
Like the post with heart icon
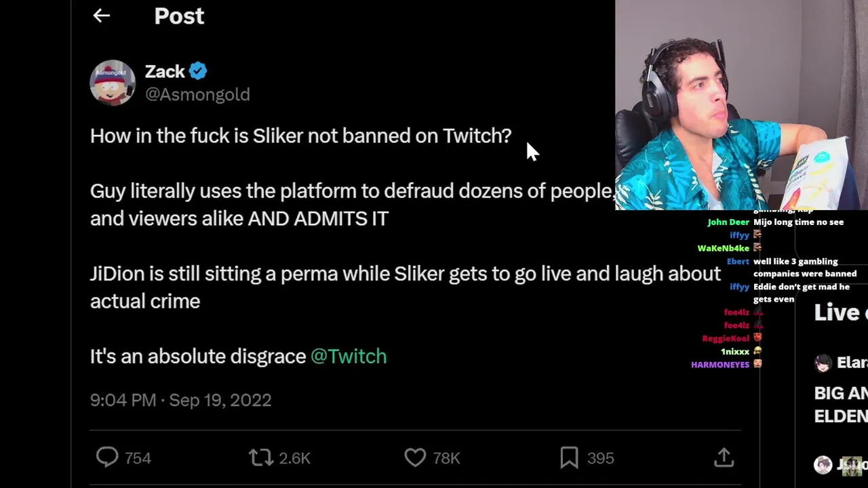(415, 457)
